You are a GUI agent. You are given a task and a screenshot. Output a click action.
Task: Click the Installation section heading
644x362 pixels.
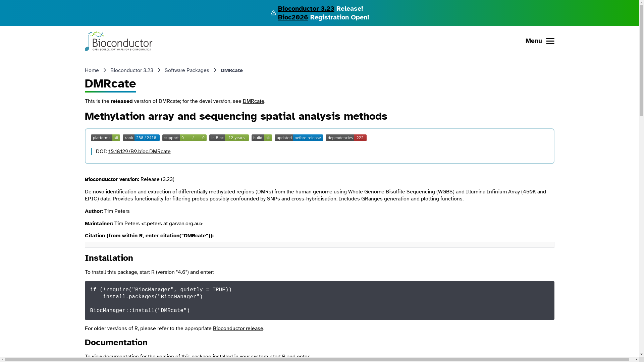pos(109,258)
